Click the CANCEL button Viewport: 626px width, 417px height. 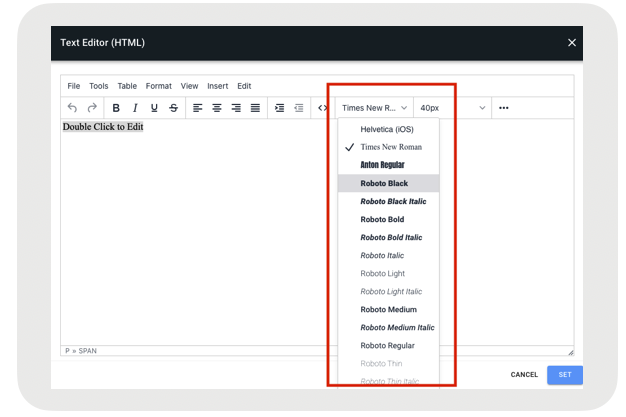[x=524, y=375]
